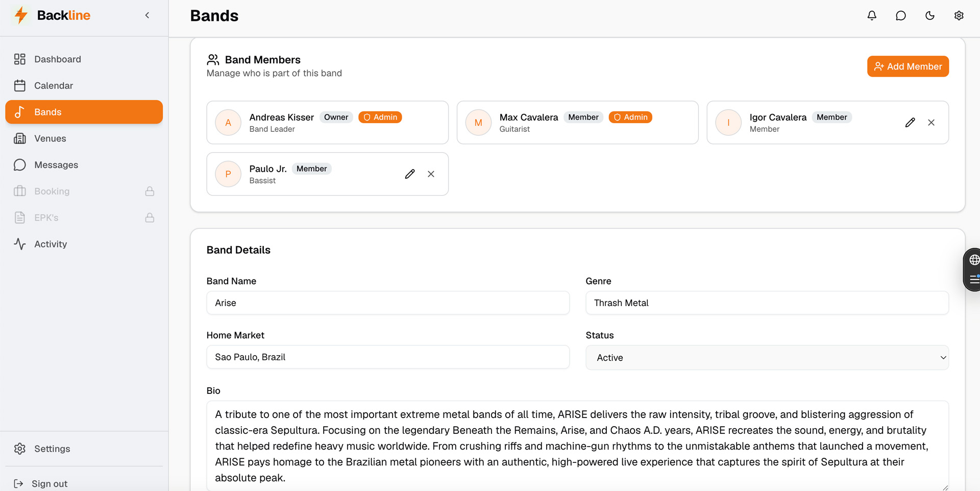980x491 pixels.
Task: Click the name Andreas Kisser
Action: 282,117
